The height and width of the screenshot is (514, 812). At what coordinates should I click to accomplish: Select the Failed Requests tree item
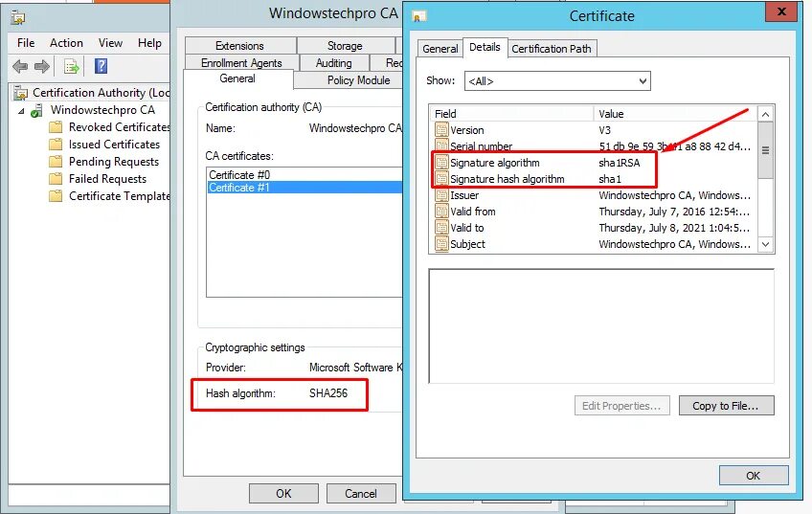(x=107, y=179)
